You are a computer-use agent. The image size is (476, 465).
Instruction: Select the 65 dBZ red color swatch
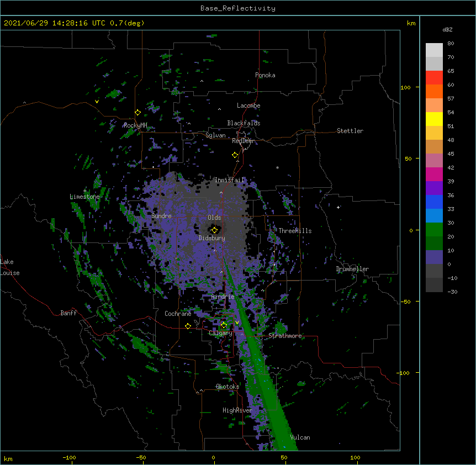[x=434, y=77]
